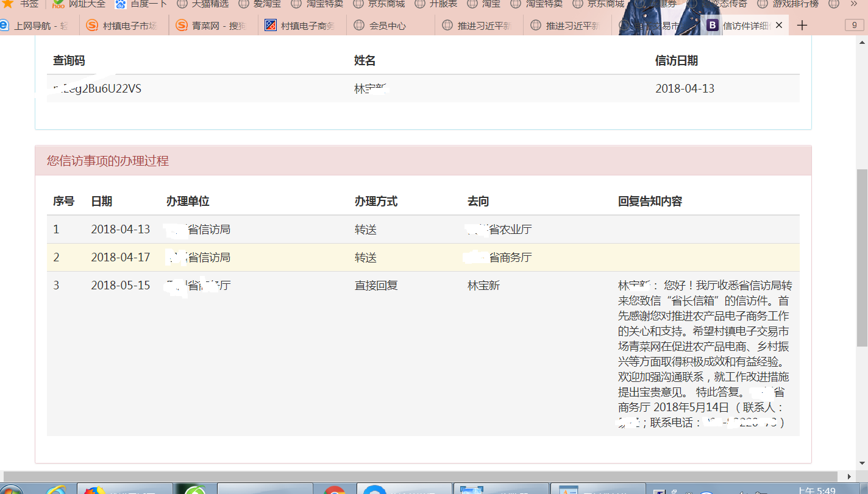This screenshot has height=494, width=868.
Task: Open the 网址大全 bookmark
Action: pos(79,3)
